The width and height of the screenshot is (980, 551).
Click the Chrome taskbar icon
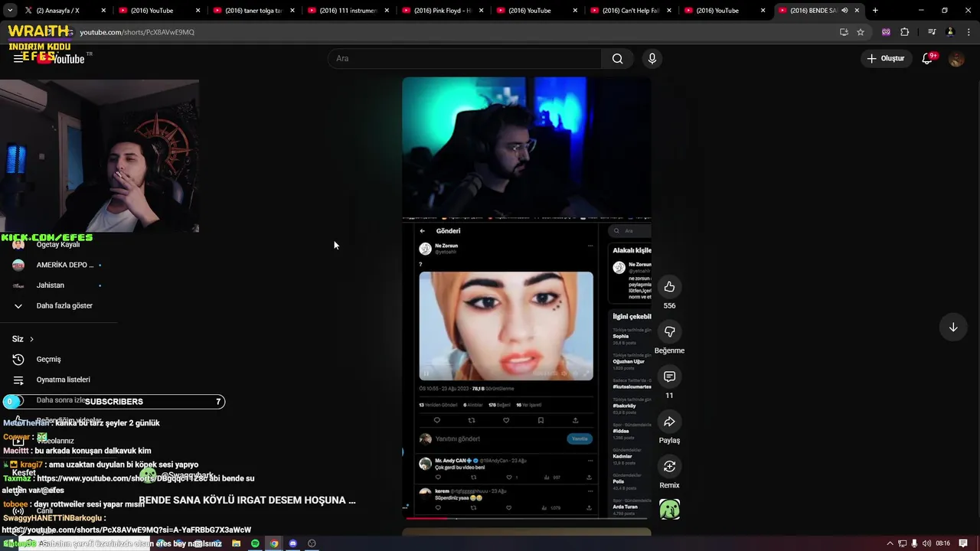(x=274, y=543)
